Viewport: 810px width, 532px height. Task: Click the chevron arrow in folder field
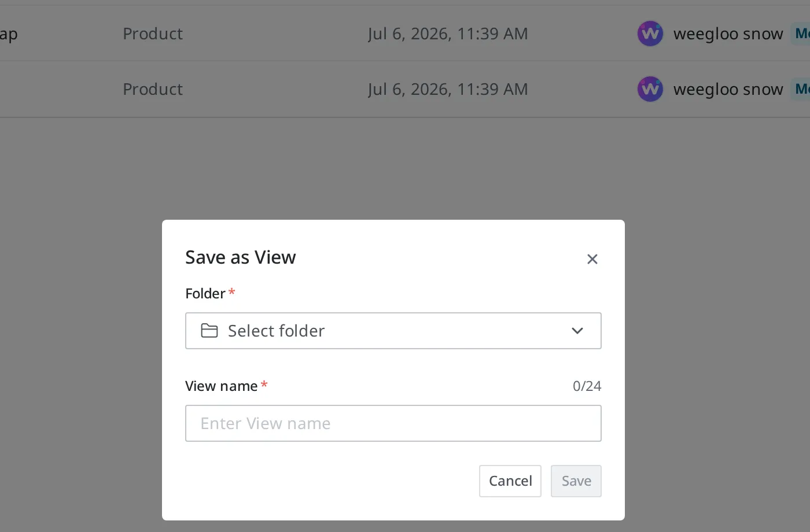(x=577, y=331)
